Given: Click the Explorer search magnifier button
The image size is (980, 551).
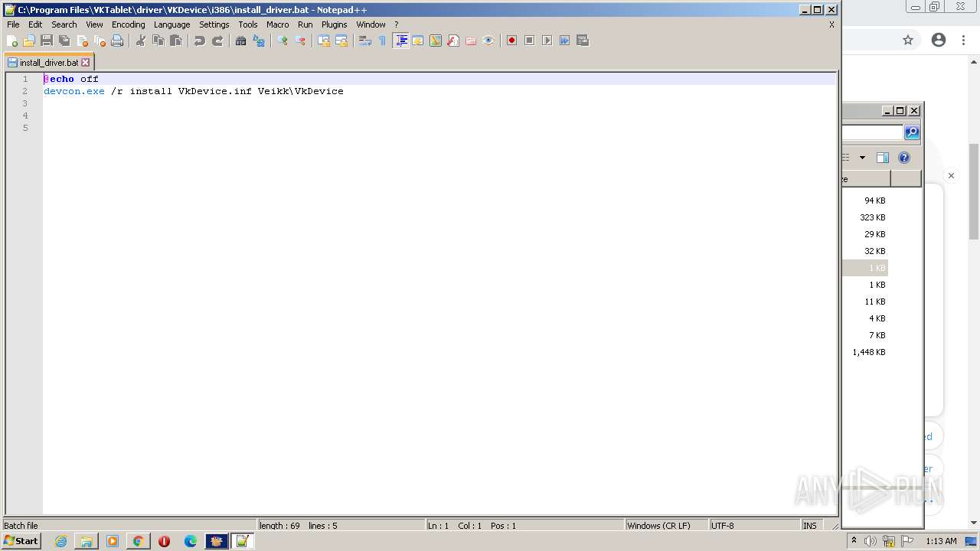Looking at the screenshot, I should tap(911, 132).
